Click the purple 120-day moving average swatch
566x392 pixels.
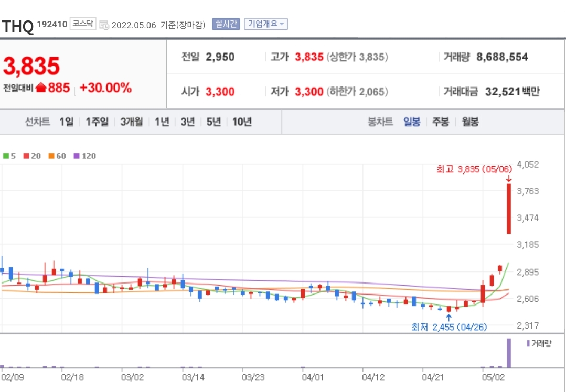(x=77, y=156)
